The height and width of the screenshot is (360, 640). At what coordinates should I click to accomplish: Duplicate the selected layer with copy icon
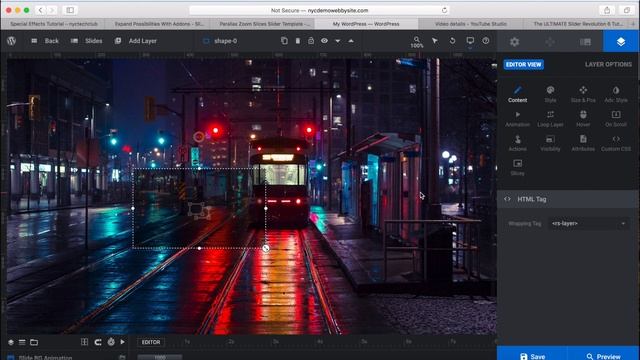284,40
